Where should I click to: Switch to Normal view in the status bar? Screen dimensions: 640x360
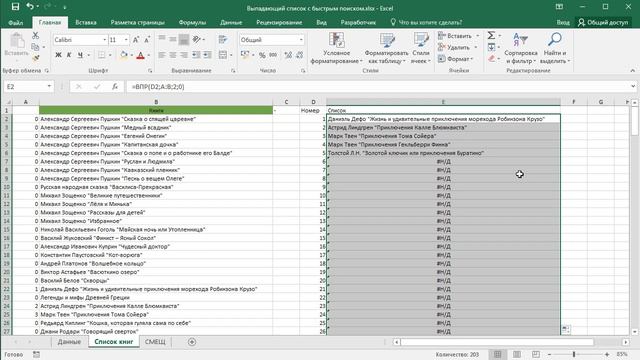tap(497, 354)
